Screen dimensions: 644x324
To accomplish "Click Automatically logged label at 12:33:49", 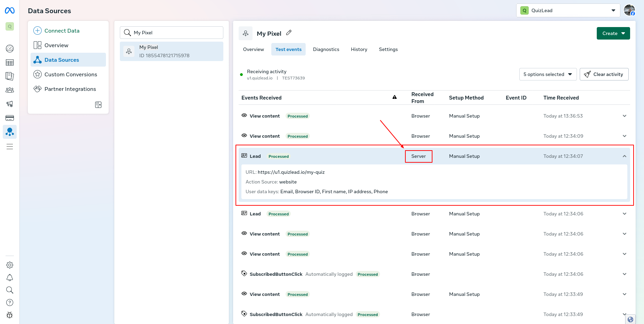I will coord(329,314).
